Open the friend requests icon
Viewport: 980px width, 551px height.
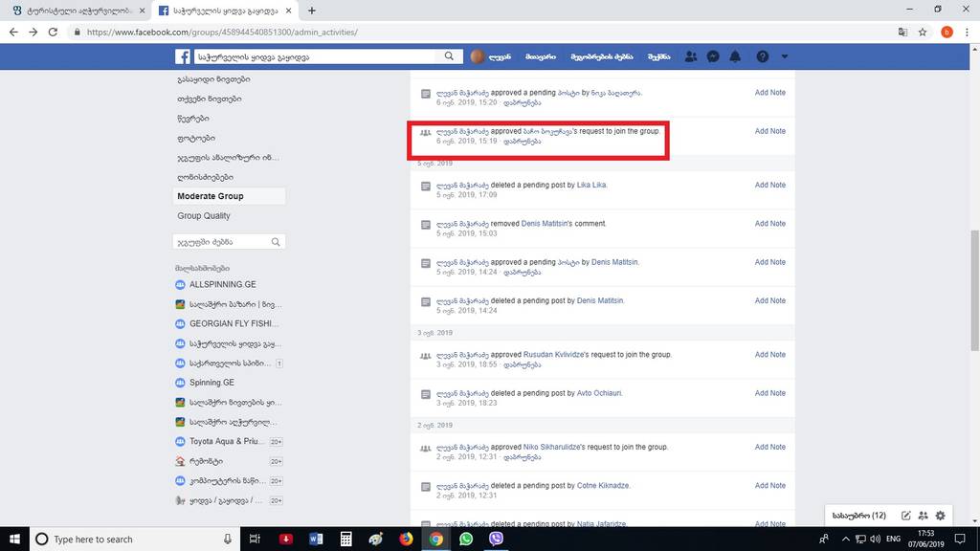(691, 56)
